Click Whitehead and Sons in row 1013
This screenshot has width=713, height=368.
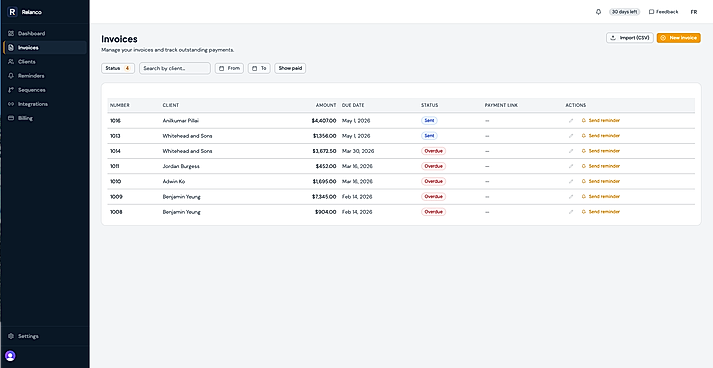pos(187,136)
